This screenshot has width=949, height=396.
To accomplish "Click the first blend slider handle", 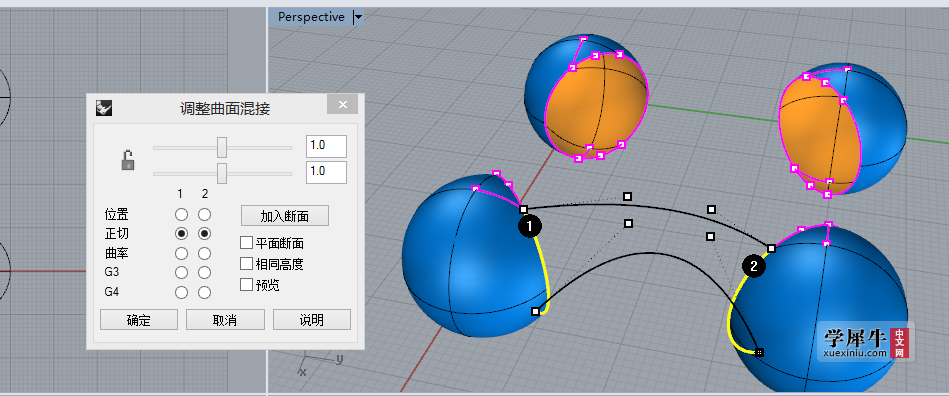I will [222, 147].
